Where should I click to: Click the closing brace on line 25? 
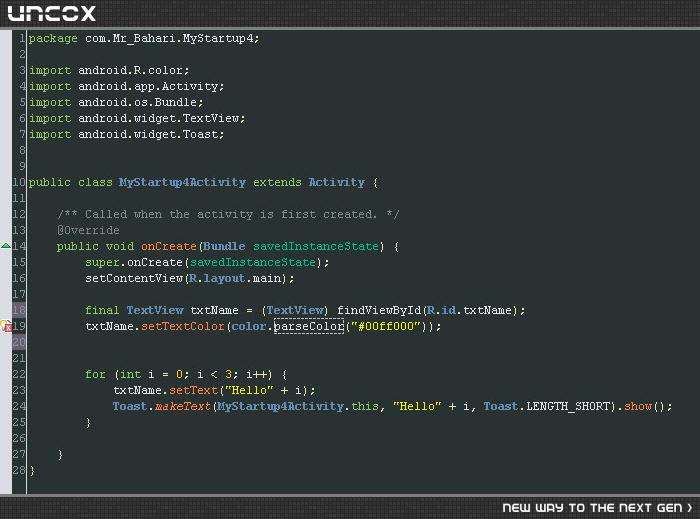pos(88,422)
